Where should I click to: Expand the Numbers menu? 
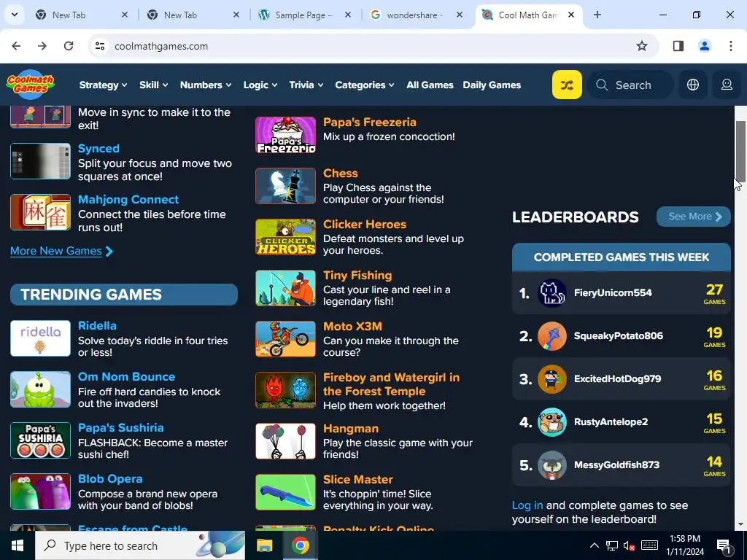pyautogui.click(x=205, y=85)
